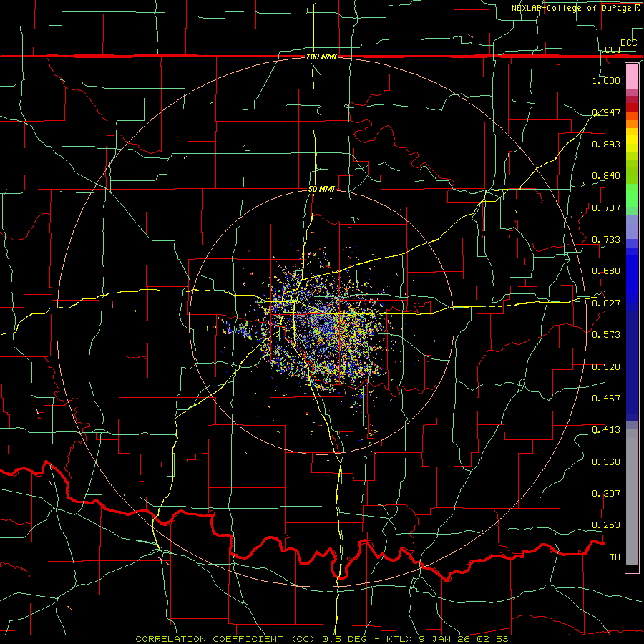Click the 0.787 scale value
Viewport: 644px width, 644px height.
606,208
